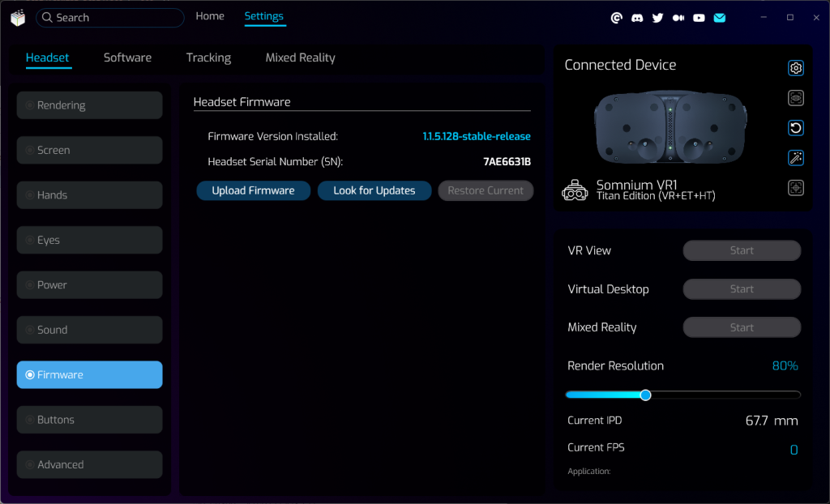The height and width of the screenshot is (504, 830).
Task: Select the Eyes sidebar option
Action: (89, 240)
